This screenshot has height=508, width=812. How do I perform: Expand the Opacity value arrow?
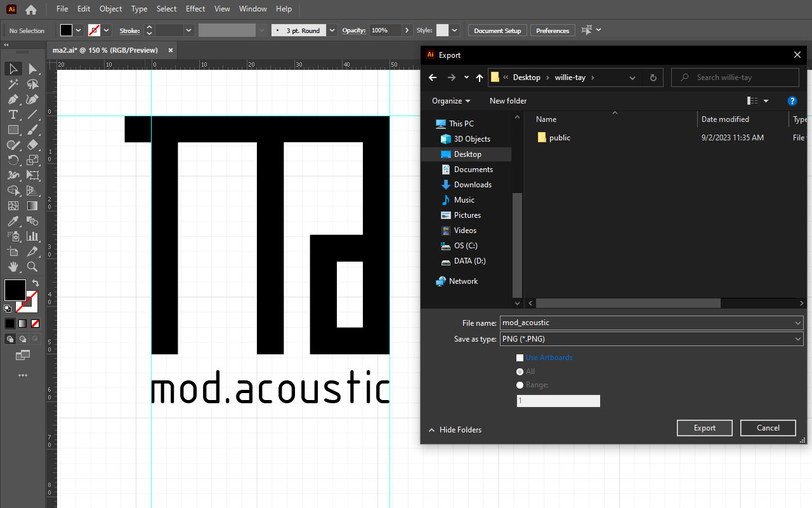pos(407,30)
